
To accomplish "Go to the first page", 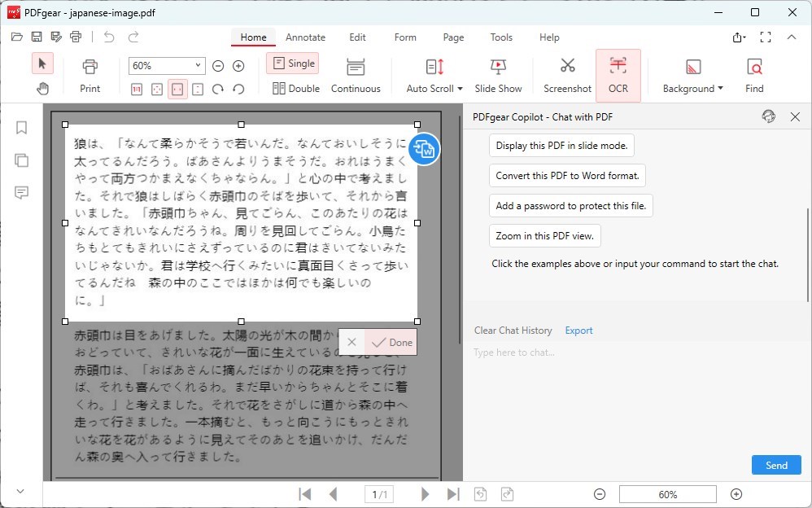I will pyautogui.click(x=305, y=494).
